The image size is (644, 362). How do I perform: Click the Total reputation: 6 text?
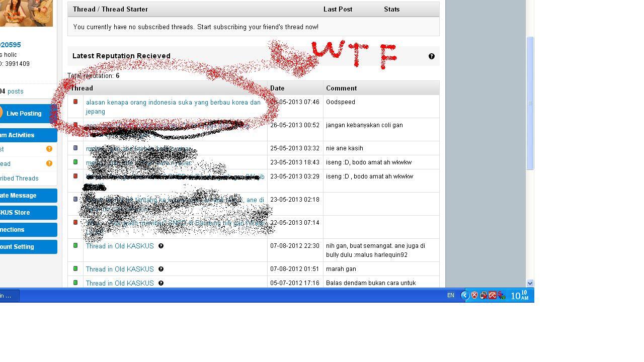94,76
